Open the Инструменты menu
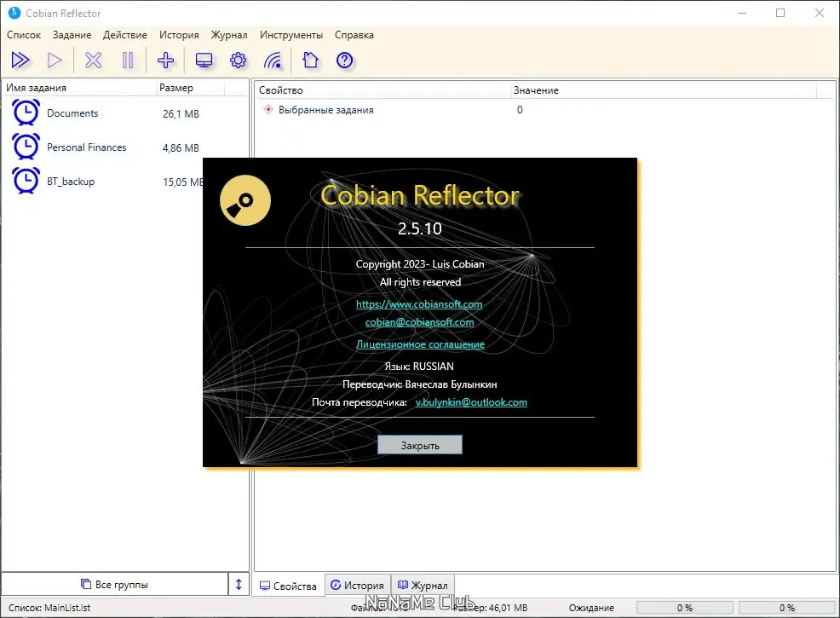840x618 pixels. (291, 35)
